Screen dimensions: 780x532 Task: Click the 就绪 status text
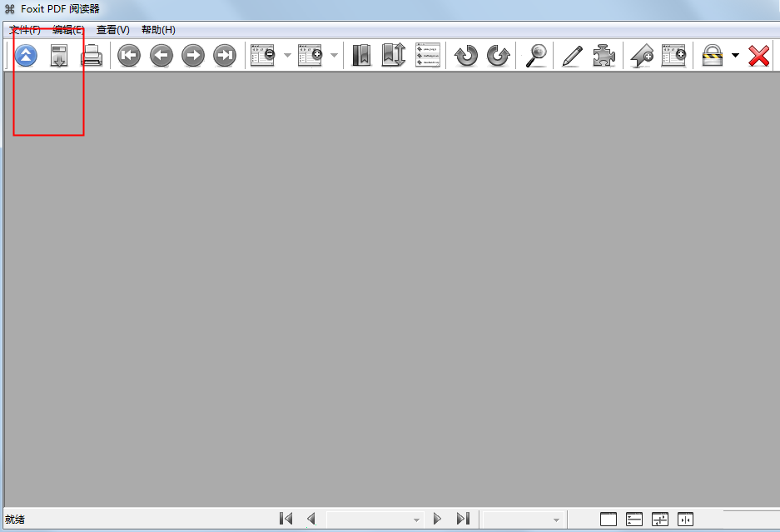pyautogui.click(x=15, y=520)
